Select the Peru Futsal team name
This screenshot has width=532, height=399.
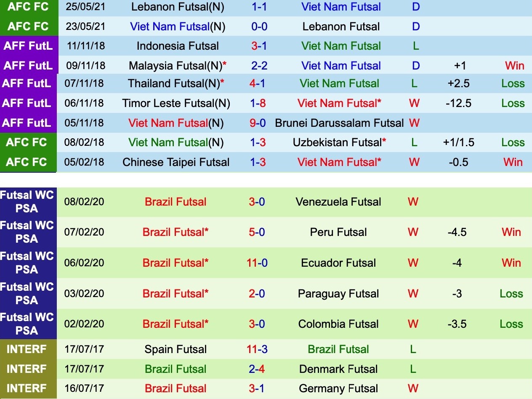(x=338, y=232)
